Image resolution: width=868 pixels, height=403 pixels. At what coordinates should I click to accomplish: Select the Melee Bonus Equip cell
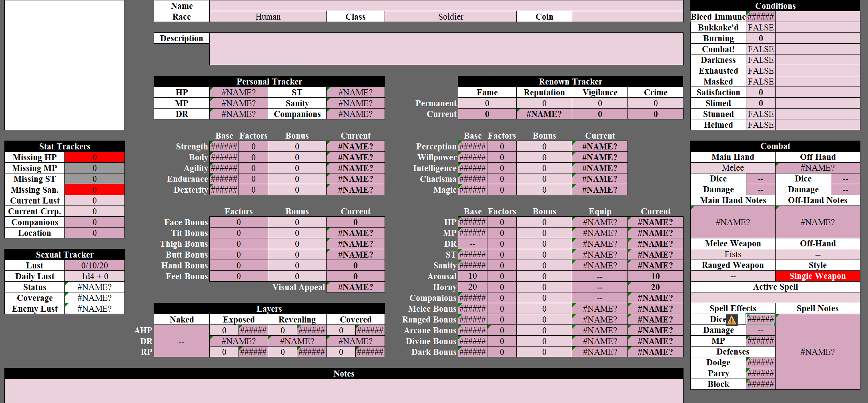click(x=600, y=308)
